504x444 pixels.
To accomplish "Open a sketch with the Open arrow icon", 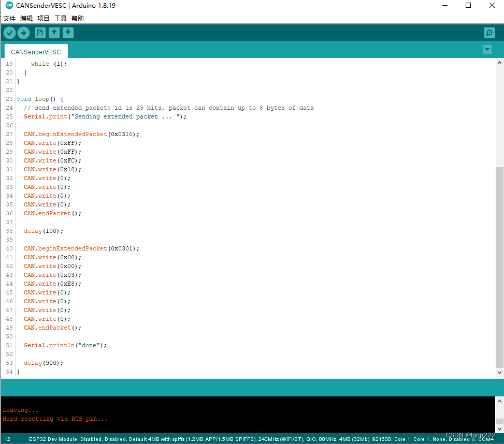I will pos(54,33).
